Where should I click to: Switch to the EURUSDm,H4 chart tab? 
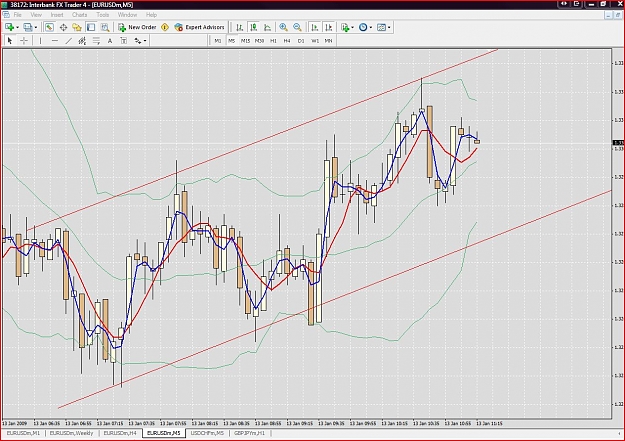[x=120, y=433]
